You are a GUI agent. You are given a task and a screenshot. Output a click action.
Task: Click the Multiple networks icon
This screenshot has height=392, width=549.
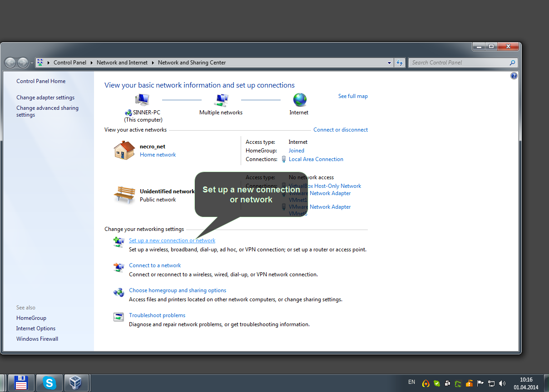click(x=221, y=99)
